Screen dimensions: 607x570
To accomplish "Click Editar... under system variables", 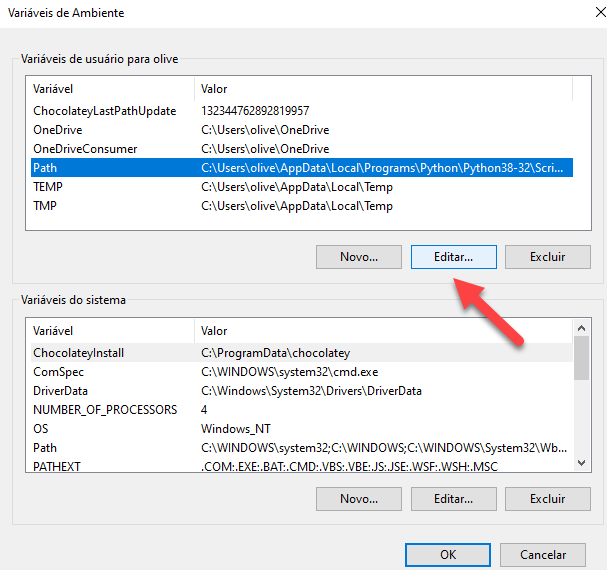I will tap(454, 499).
